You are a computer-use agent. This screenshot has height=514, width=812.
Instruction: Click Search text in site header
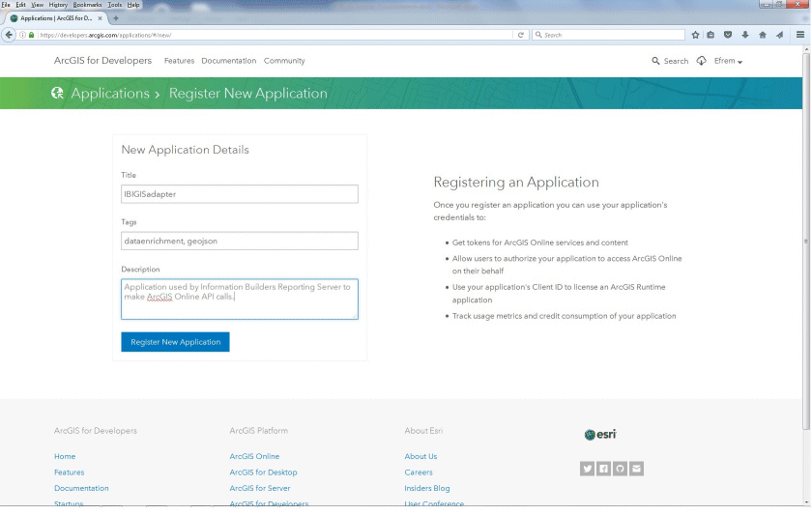pyautogui.click(x=676, y=61)
